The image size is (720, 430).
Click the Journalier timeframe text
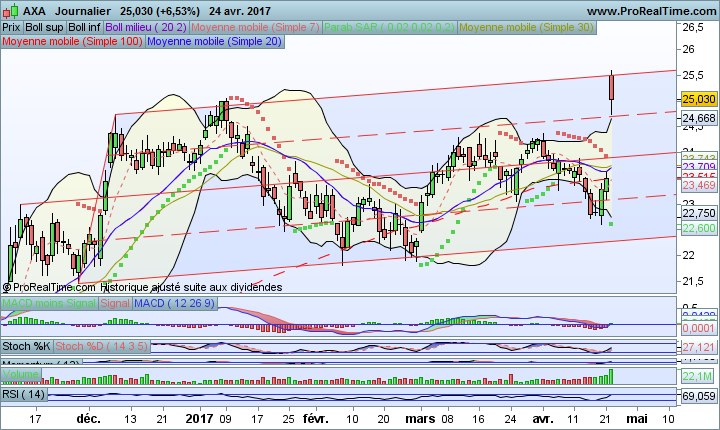(x=83, y=11)
